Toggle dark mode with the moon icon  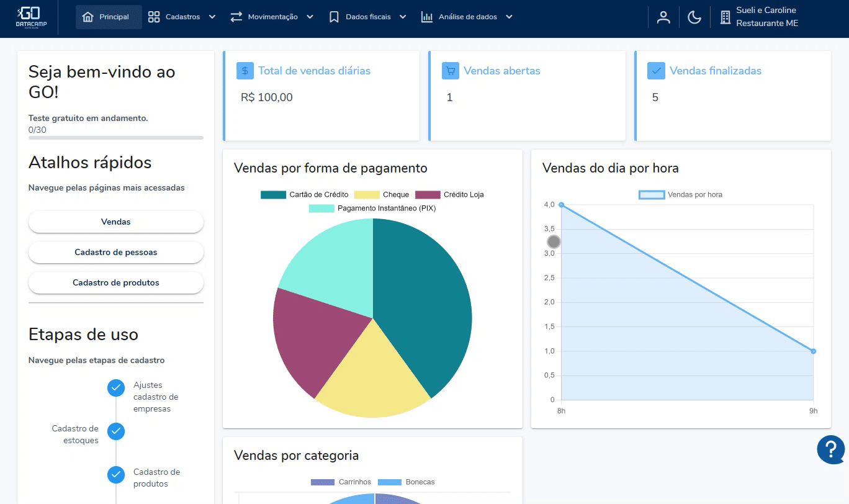(694, 17)
